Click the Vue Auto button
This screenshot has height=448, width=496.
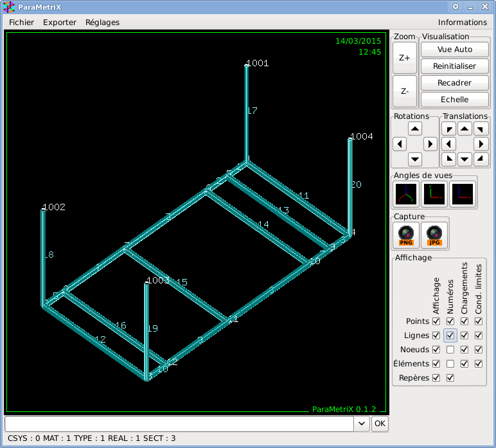[x=455, y=49]
